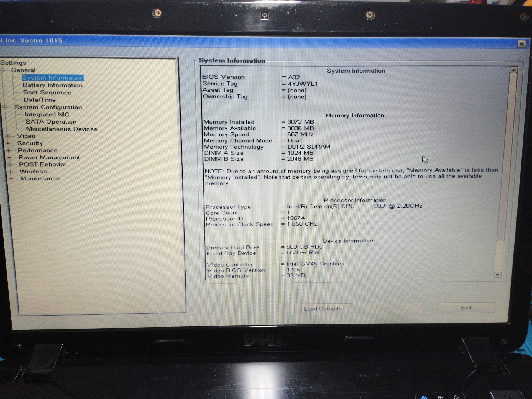Expand the Performance node
The width and height of the screenshot is (532, 399).
(9, 150)
